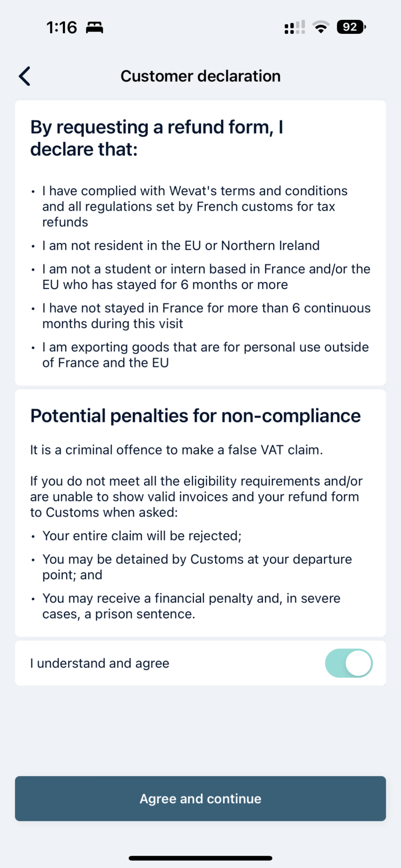Tap the "I understand and agree" label
This screenshot has width=401, height=868.
point(100,663)
